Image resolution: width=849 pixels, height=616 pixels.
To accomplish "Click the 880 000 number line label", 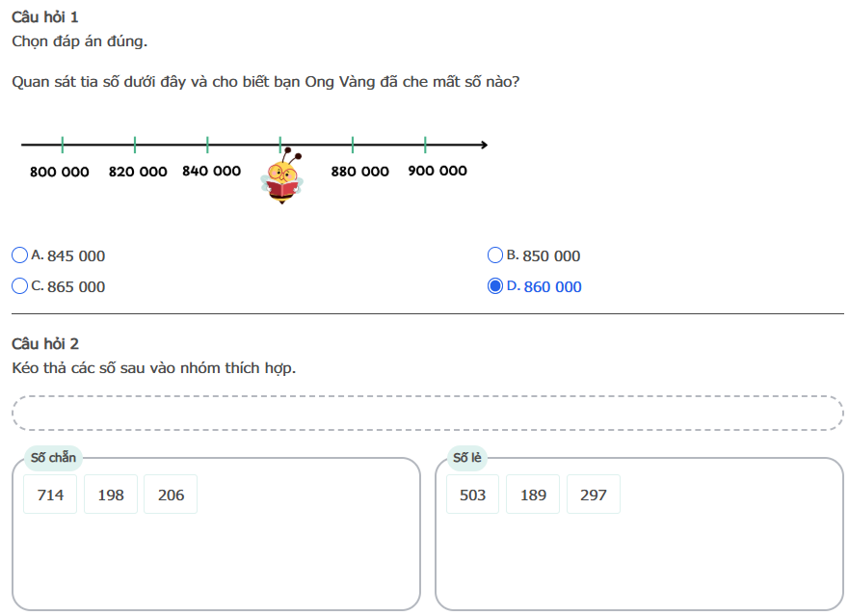I will [x=360, y=172].
